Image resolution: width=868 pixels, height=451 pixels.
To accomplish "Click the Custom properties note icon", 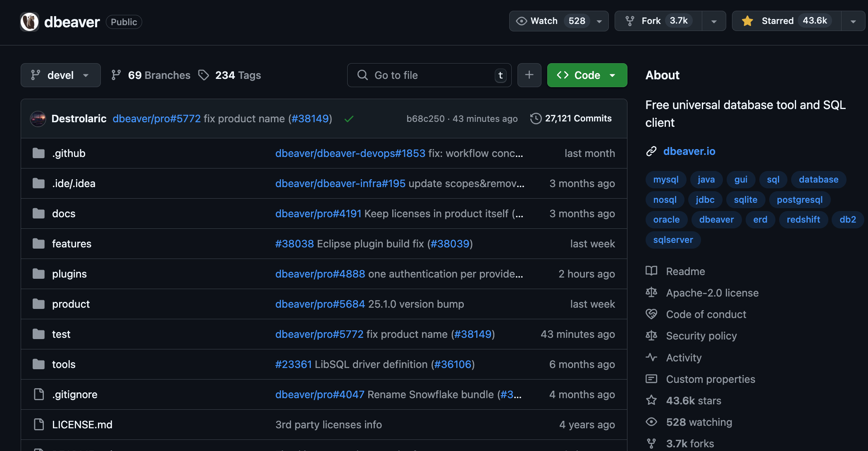I will click(651, 379).
